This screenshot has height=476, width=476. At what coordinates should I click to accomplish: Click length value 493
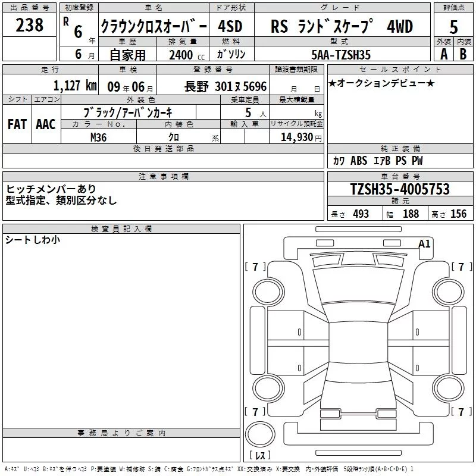click(361, 214)
